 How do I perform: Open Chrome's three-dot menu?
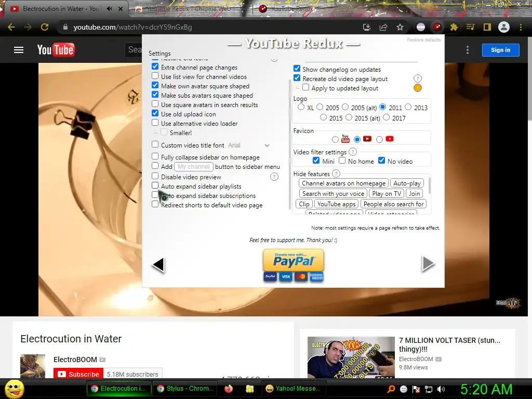521,27
